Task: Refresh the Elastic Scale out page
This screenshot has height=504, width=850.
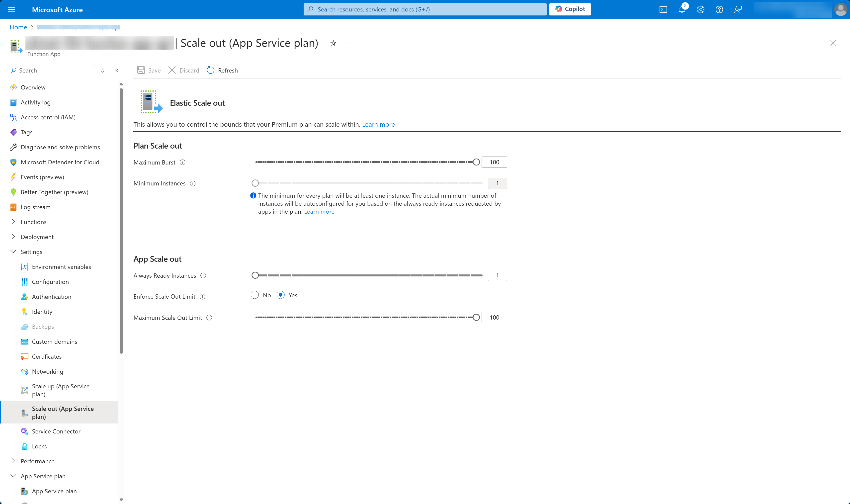Action: pyautogui.click(x=222, y=70)
